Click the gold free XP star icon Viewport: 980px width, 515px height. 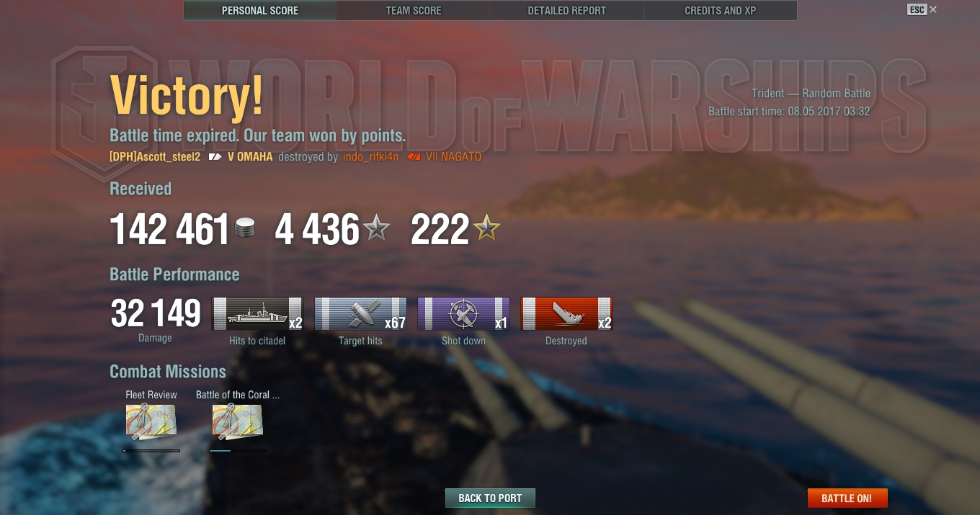(x=486, y=229)
